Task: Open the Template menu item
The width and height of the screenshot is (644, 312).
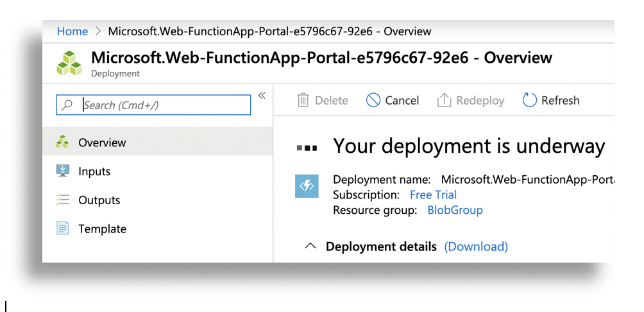Action: 158,229
